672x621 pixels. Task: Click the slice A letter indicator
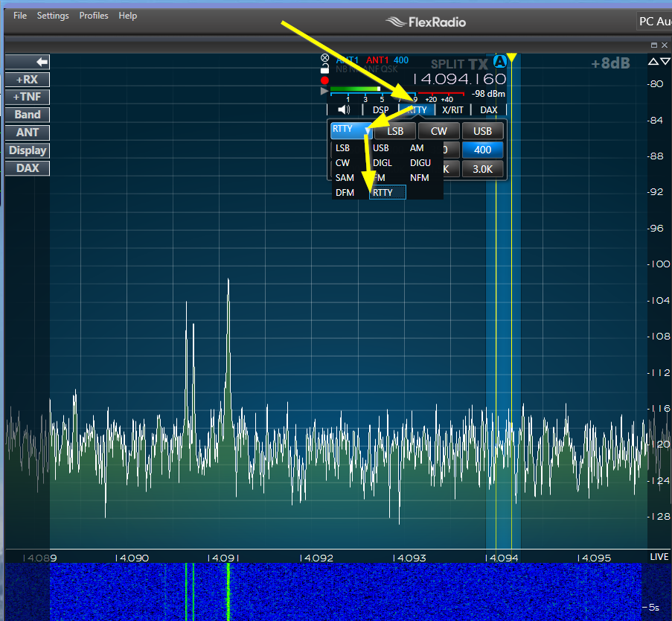point(501,62)
